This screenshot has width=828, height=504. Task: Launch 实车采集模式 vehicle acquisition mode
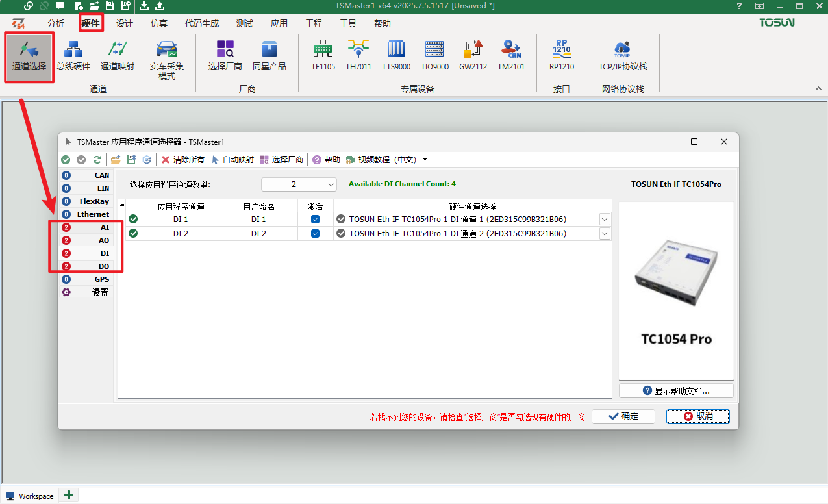(x=167, y=60)
